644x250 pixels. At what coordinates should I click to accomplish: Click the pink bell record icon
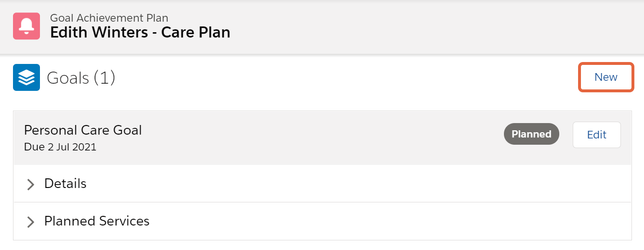(x=26, y=26)
